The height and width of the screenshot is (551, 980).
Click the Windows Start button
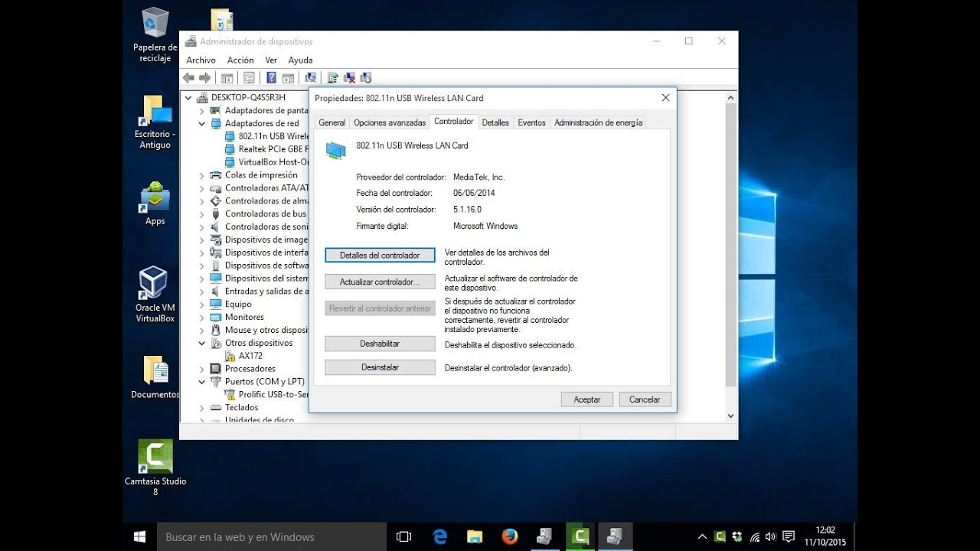(139, 537)
